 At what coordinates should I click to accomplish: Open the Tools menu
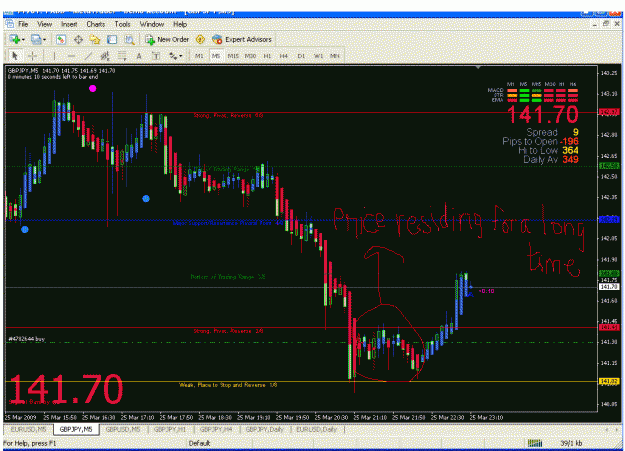click(x=122, y=24)
